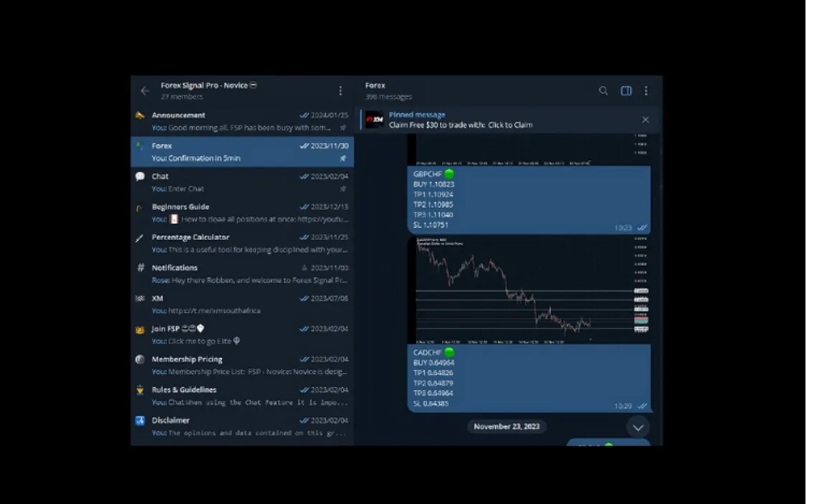The width and height of the screenshot is (818, 504).
Task: Jump to latest messages with down arrow
Action: 638,427
